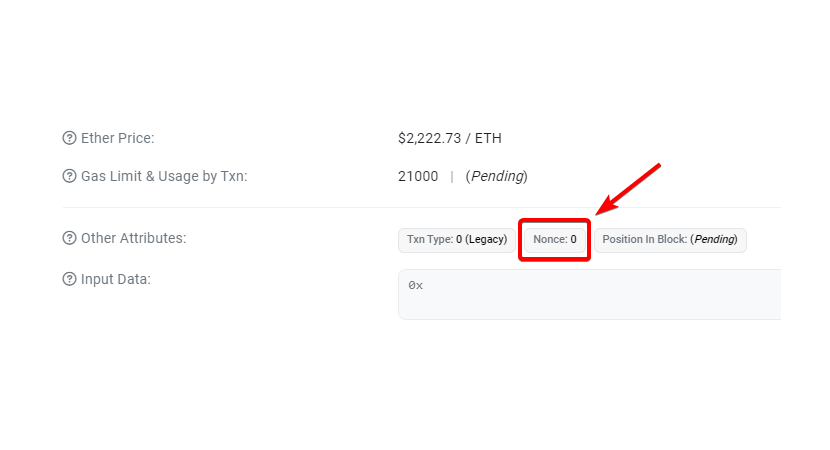The image size is (830, 450).
Task: Select the Position In Block (Pending) badge
Action: coord(670,240)
